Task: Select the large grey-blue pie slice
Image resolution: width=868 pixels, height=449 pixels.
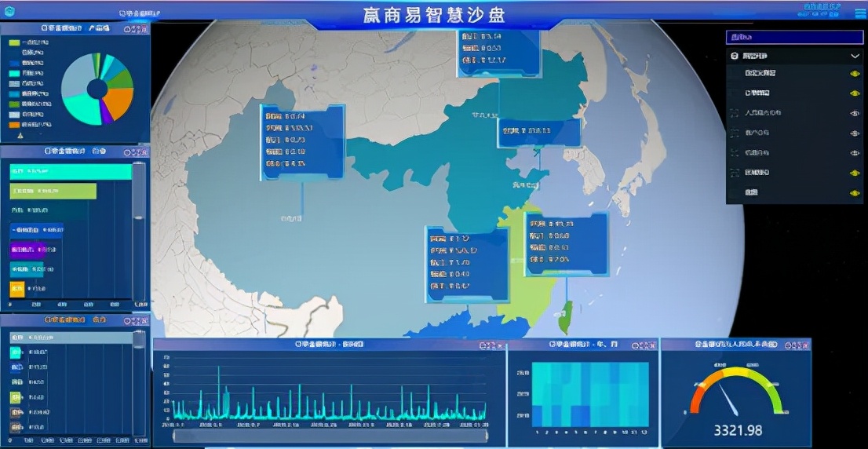Action: pyautogui.click(x=76, y=76)
